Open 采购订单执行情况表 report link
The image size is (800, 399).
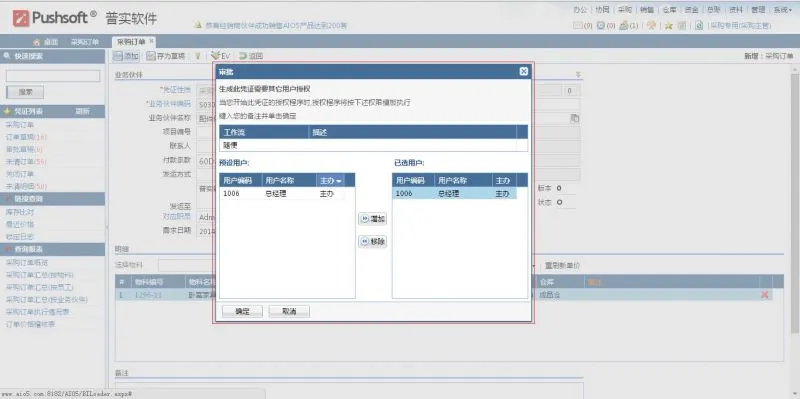pos(37,312)
